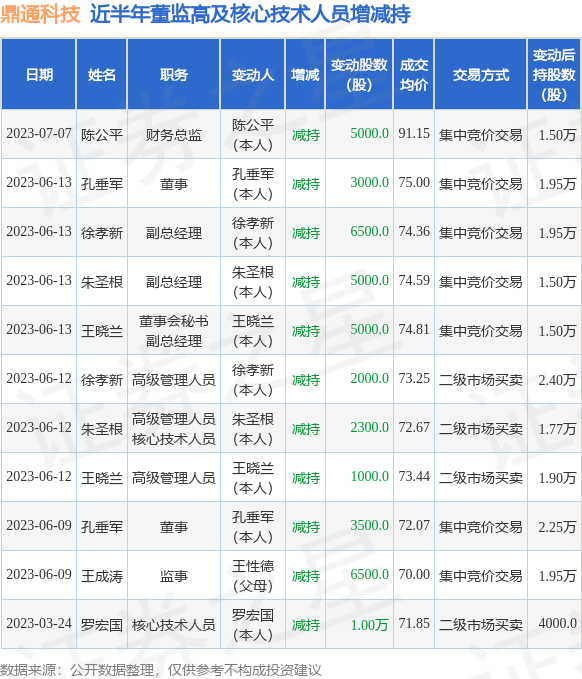Click the average price 73.44
The width and height of the screenshot is (582, 679).
pos(414,476)
